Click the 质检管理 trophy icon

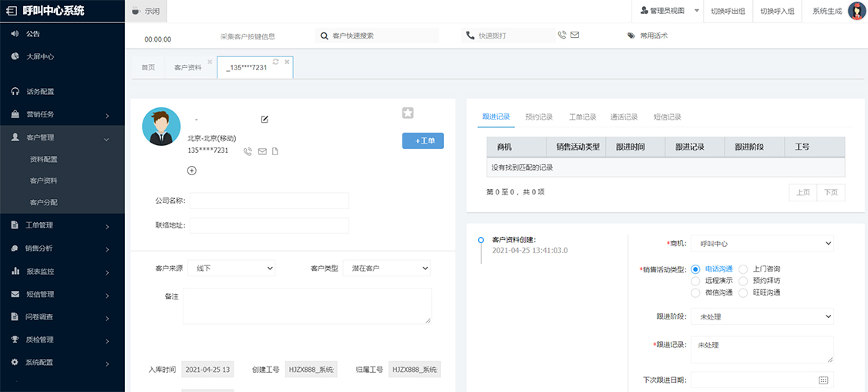click(15, 340)
